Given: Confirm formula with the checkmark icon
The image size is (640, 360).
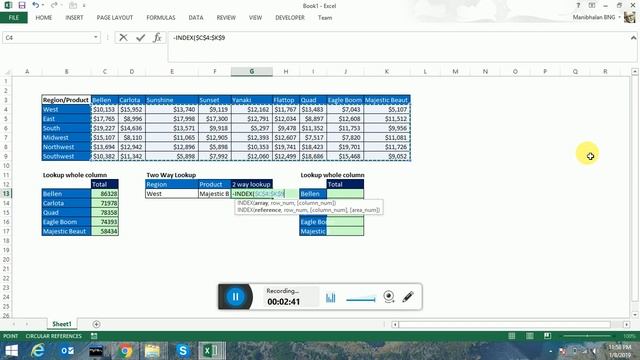Looking at the screenshot, I should [140, 38].
